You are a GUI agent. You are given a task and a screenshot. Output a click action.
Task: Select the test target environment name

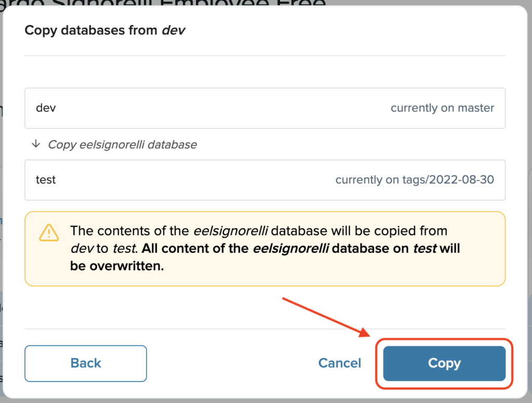pyautogui.click(x=46, y=179)
